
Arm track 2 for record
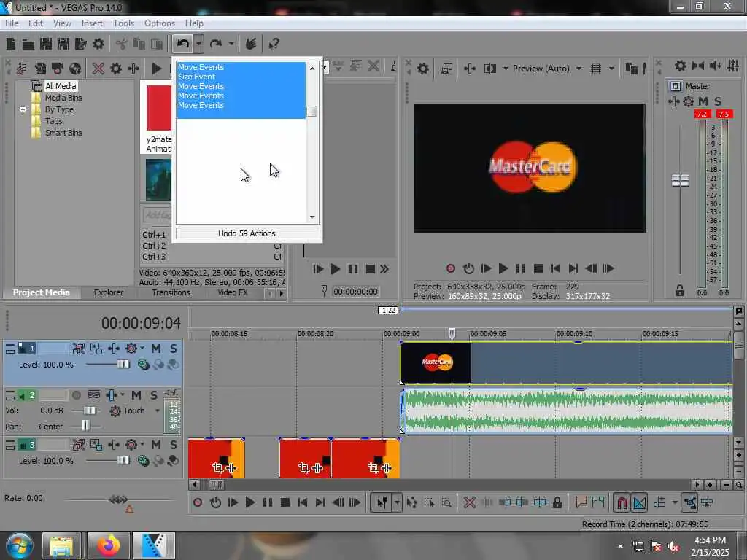coord(76,395)
